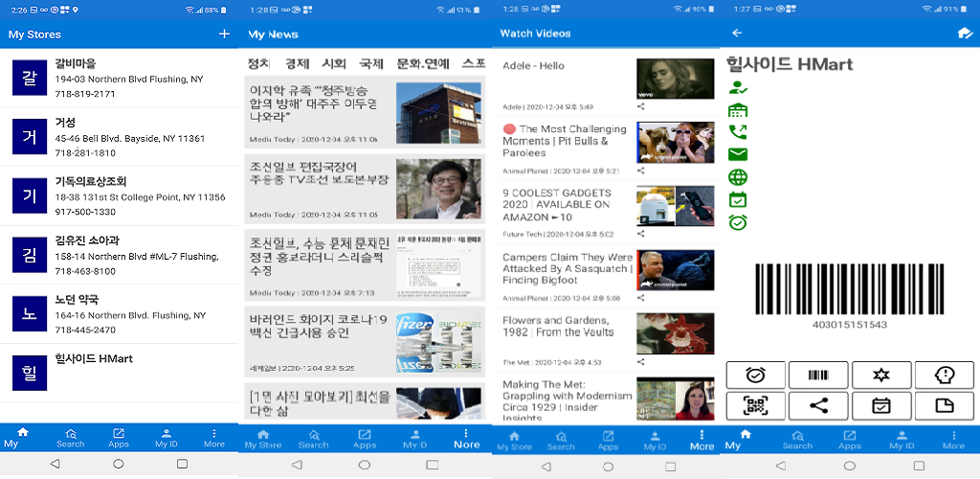Select the 문화.연예 news category
980x479 pixels.
423,63
